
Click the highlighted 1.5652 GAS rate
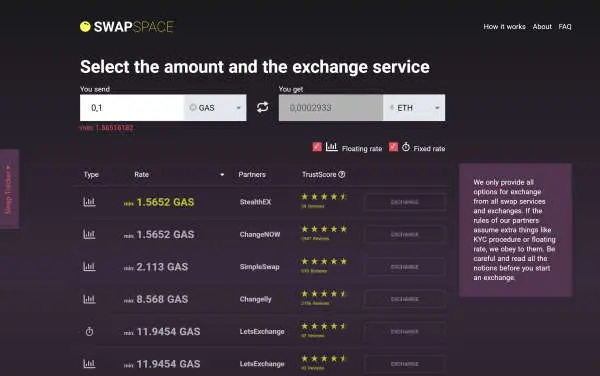click(165, 202)
